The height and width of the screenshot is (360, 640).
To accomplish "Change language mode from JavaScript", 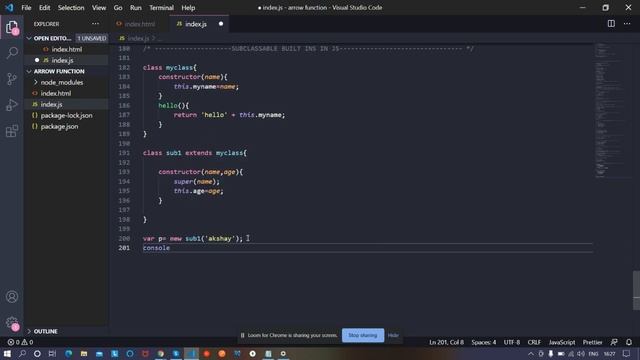I will (562, 342).
